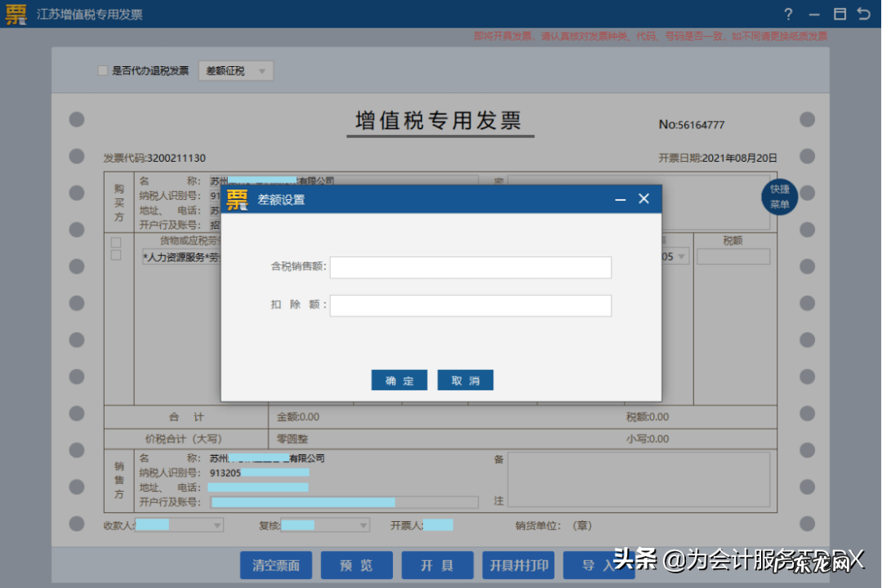882x588 pixels.
Task: Click the 扣除额 input field
Action: [x=470, y=305]
